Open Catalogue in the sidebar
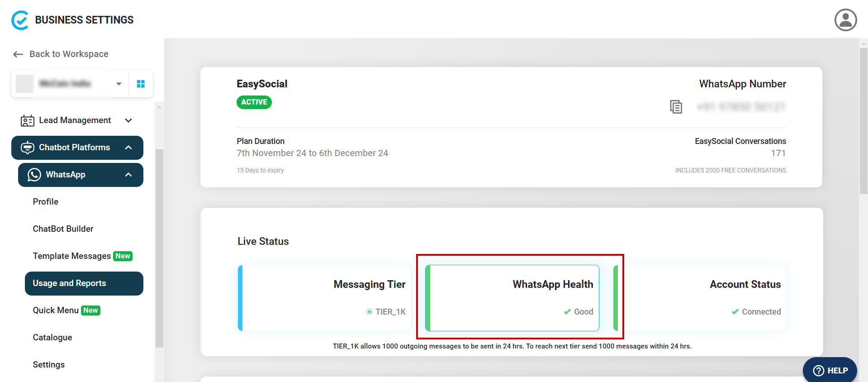 click(x=52, y=338)
